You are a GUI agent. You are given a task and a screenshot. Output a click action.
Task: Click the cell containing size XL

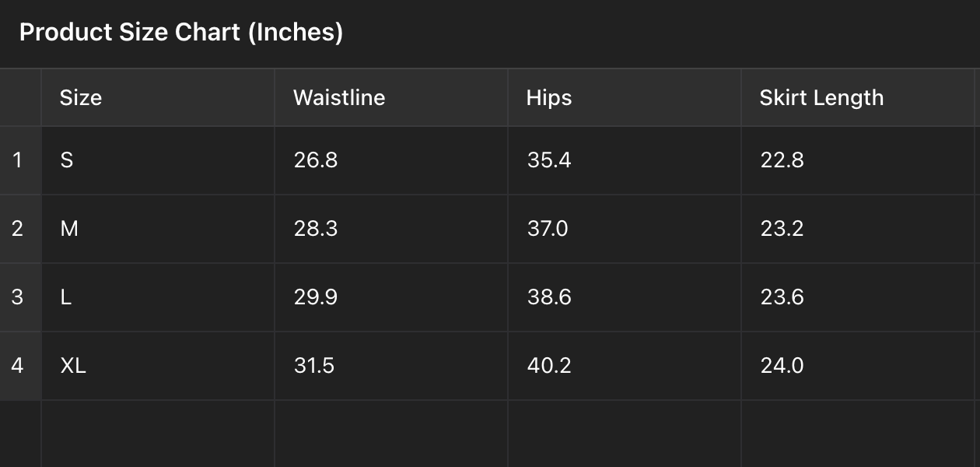(157, 366)
